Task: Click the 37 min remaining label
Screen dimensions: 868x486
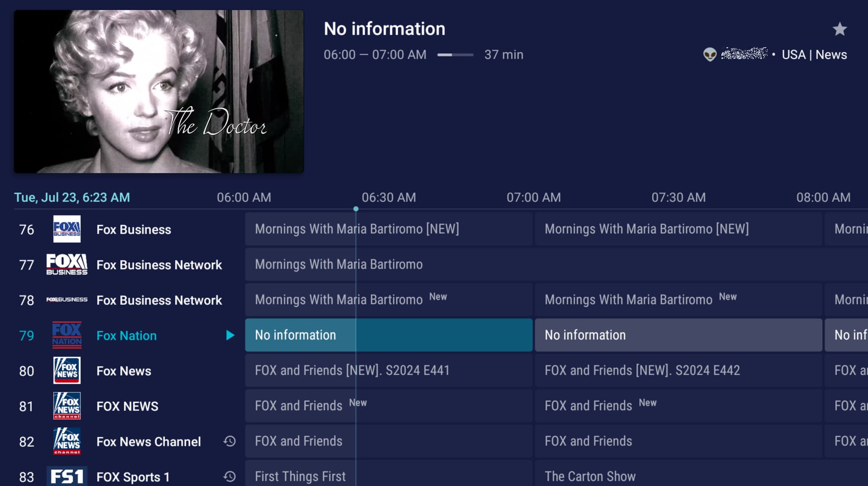Action: [504, 55]
